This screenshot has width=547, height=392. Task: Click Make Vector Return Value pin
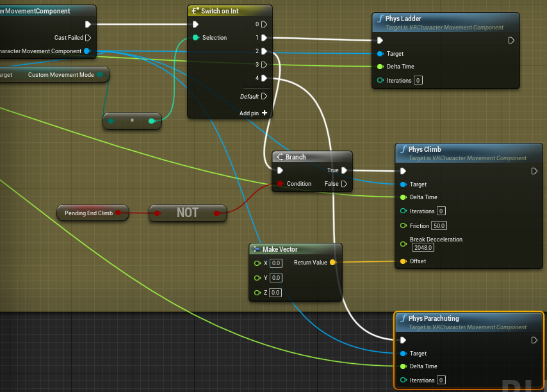pyautogui.click(x=333, y=263)
